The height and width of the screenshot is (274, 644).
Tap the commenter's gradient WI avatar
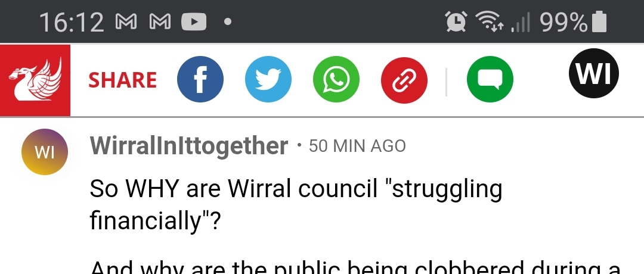pyautogui.click(x=44, y=152)
